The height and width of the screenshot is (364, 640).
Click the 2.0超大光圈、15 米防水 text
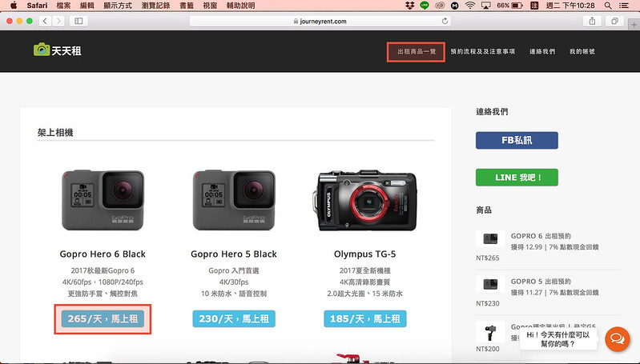click(365, 294)
